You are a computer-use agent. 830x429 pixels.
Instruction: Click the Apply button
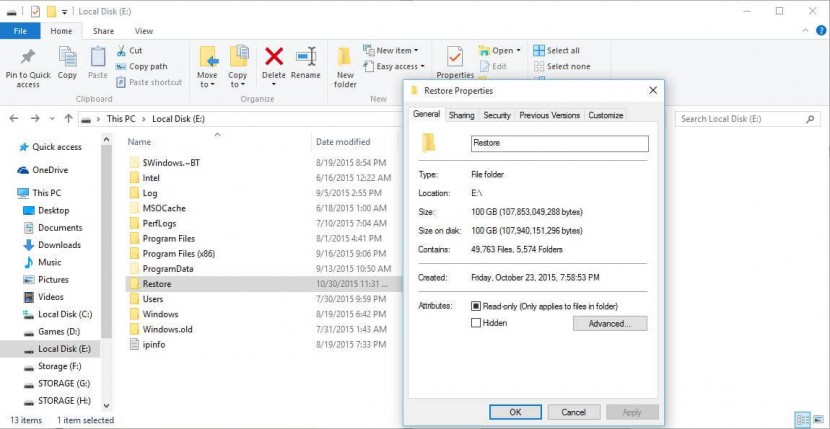[x=632, y=412]
